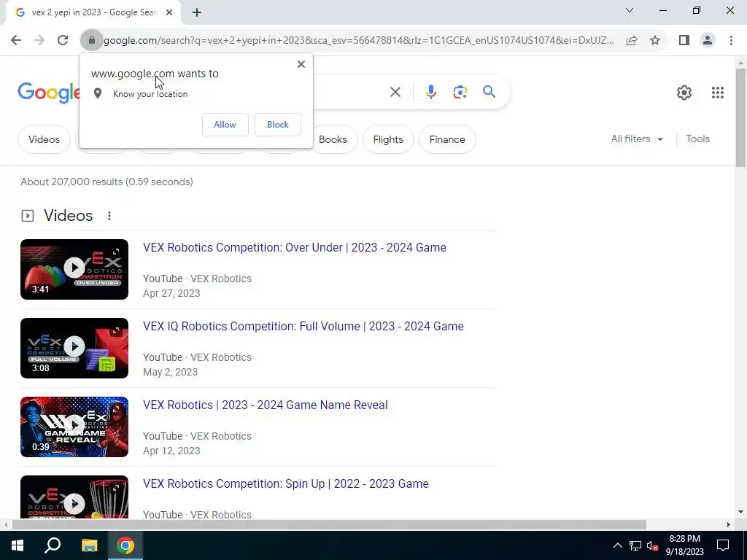Viewport: 747px width, 560px height.
Task: Click the vertical scrollbar thumb
Action: tap(740, 117)
